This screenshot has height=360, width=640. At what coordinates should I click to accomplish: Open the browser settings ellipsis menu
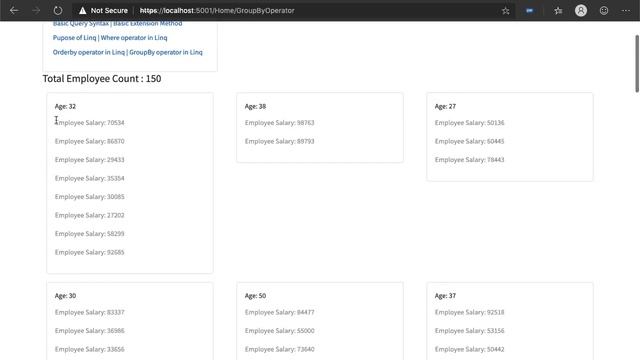tap(626, 11)
